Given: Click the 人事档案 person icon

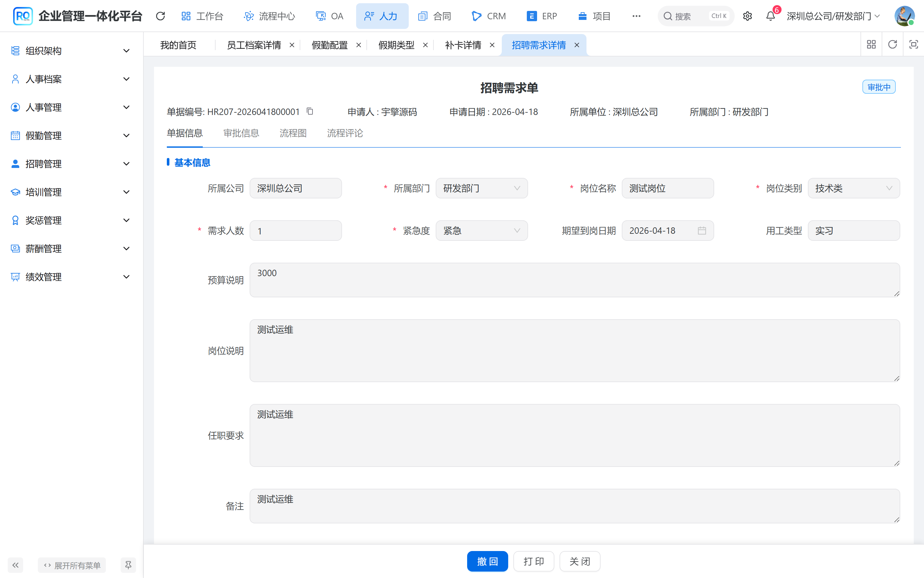Looking at the screenshot, I should tap(15, 79).
